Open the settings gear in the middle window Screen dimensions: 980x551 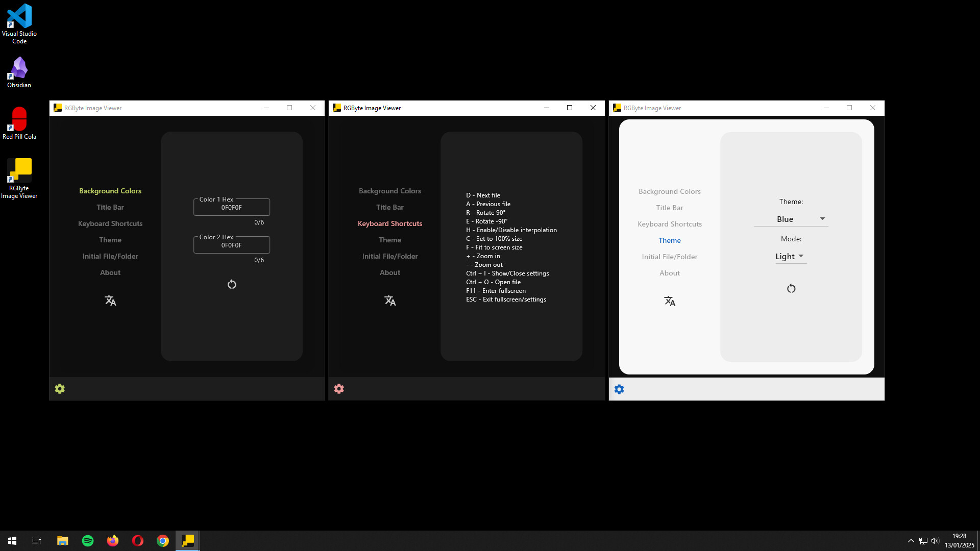(x=339, y=389)
